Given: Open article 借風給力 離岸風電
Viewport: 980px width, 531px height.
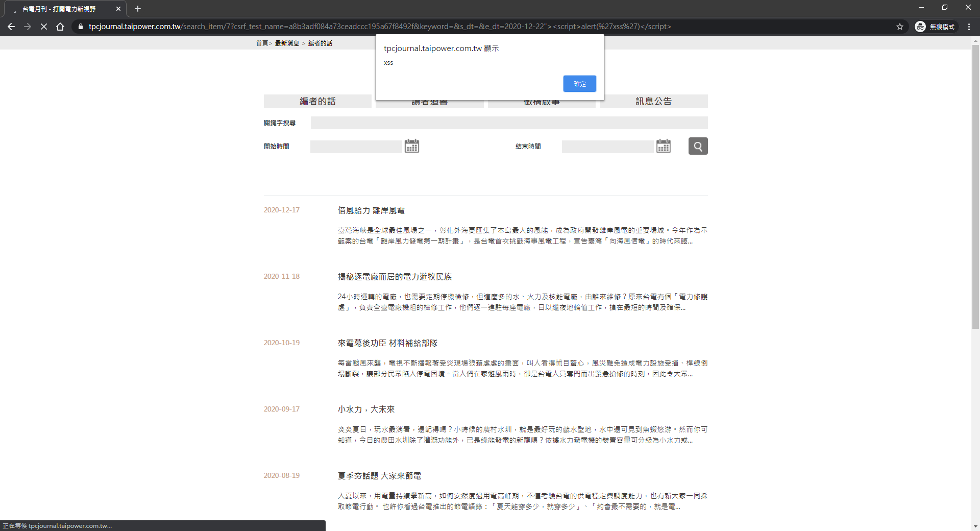Looking at the screenshot, I should pyautogui.click(x=371, y=210).
